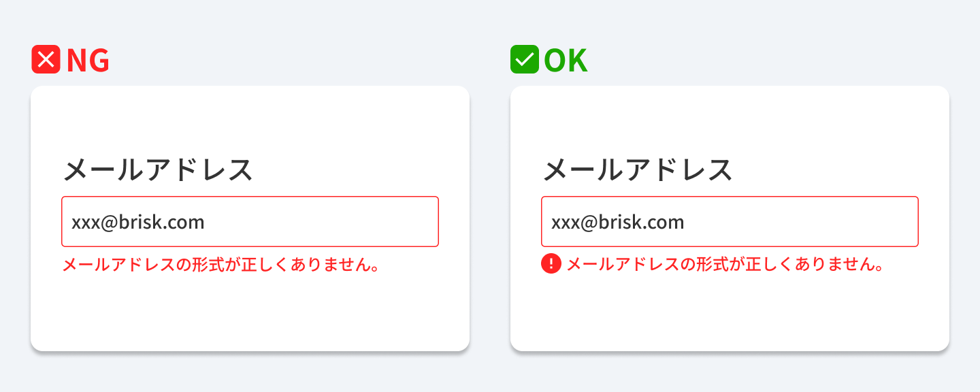Select the メールアドレス label in NG card
This screenshot has height=392, width=980.
pyautogui.click(x=158, y=169)
